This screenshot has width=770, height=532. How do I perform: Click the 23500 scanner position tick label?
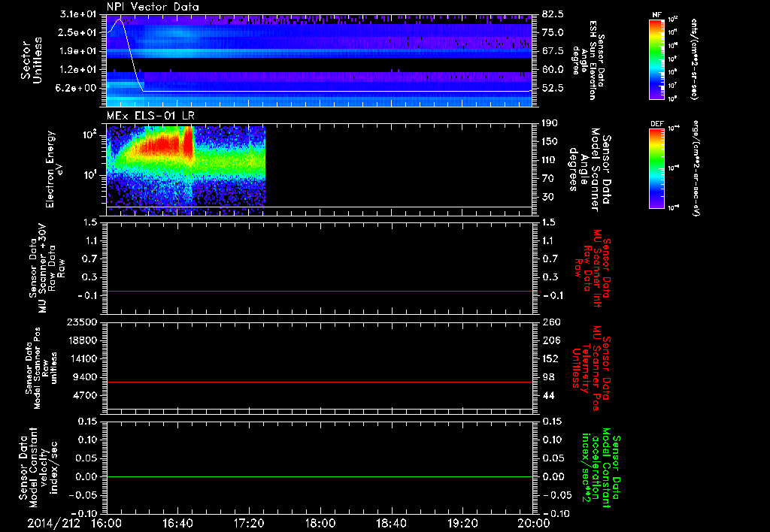point(82,322)
